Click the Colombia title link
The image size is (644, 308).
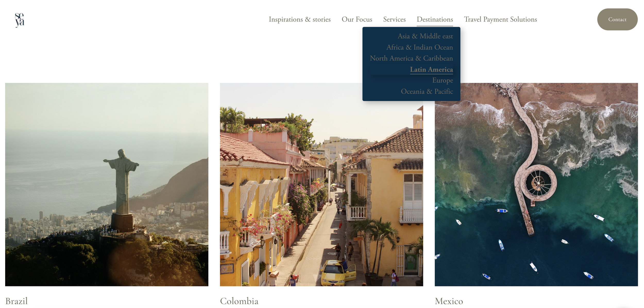click(239, 301)
